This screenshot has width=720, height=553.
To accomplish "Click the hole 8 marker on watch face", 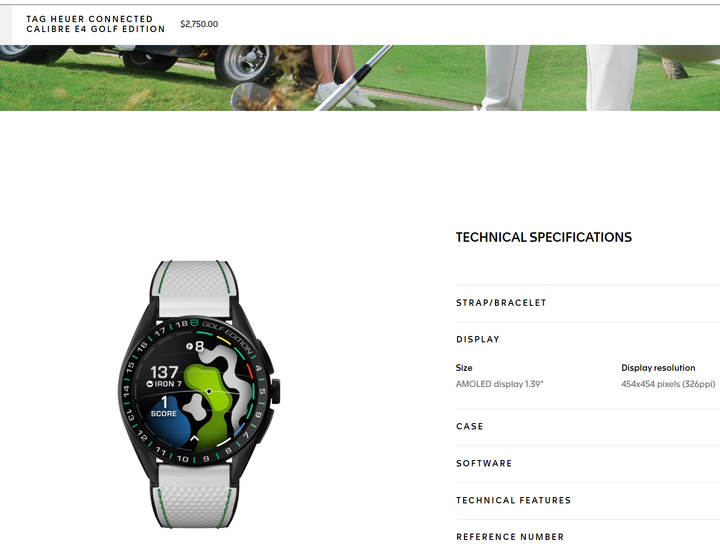I will (195, 346).
